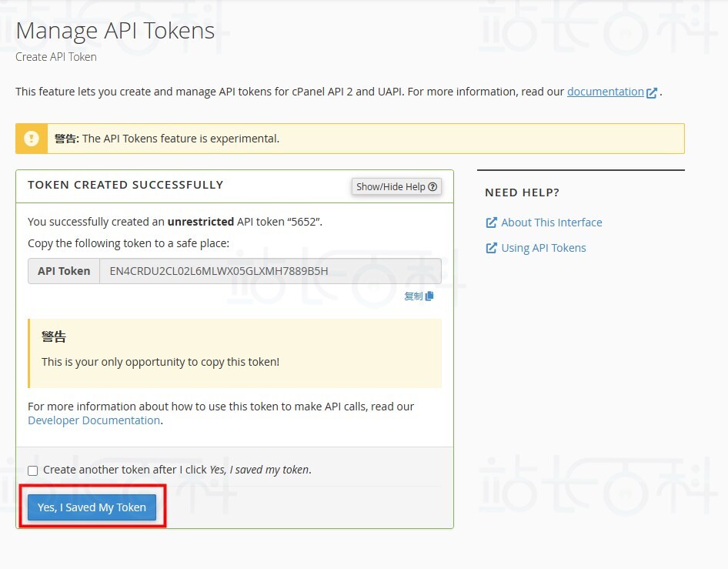
Task: Click 'This is your only opportunity' warning text
Action: [x=161, y=362]
